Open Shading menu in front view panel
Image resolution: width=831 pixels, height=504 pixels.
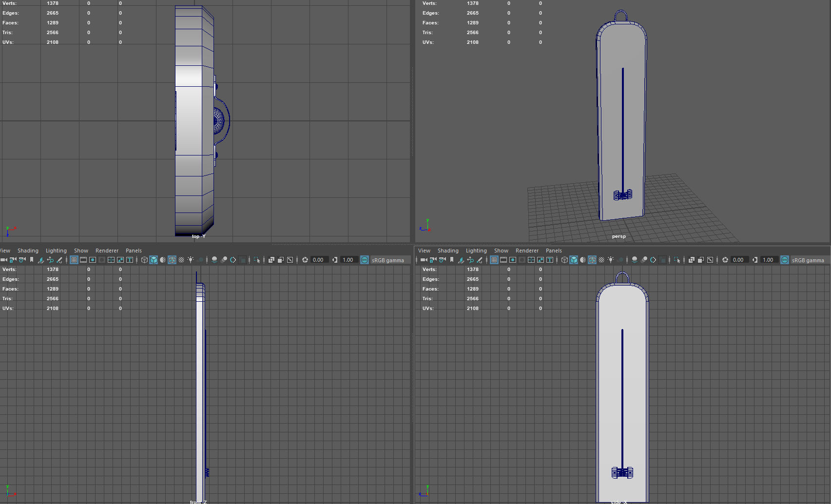pos(28,251)
